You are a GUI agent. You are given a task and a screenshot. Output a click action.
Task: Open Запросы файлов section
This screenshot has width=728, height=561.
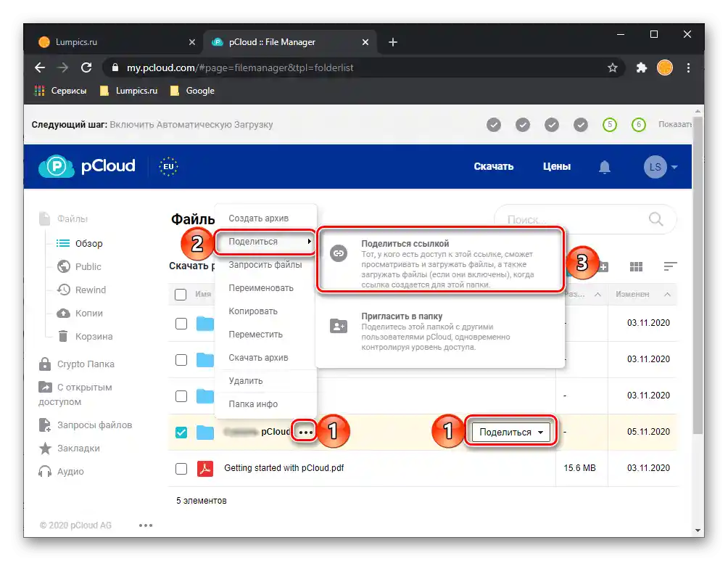point(86,425)
